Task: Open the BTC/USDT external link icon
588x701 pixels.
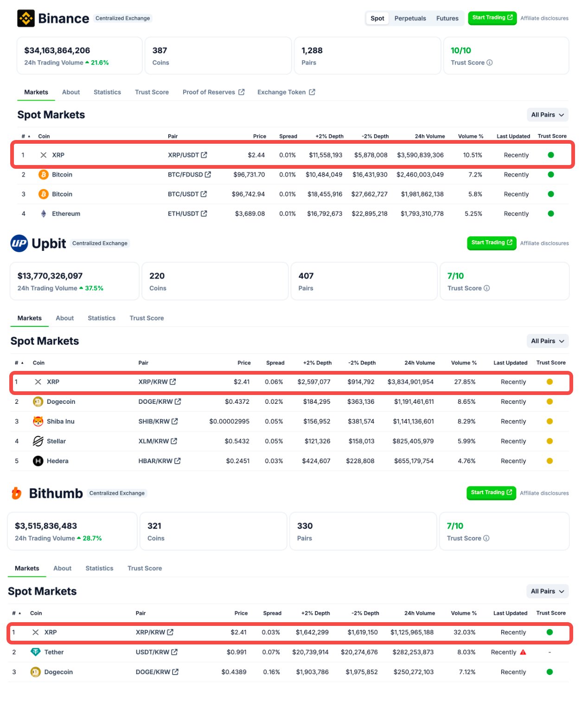Action: [x=204, y=194]
